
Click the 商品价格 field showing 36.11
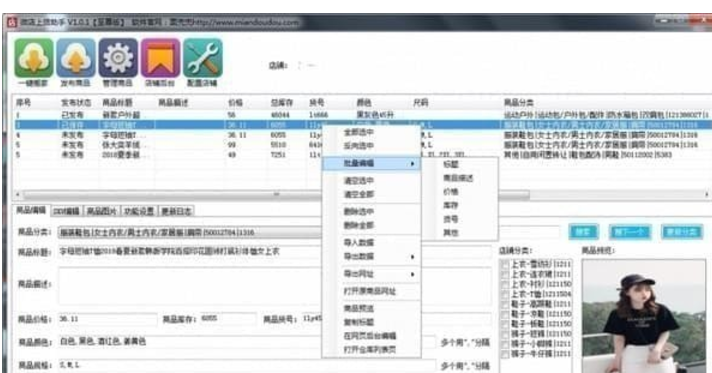pyautogui.click(x=108, y=319)
